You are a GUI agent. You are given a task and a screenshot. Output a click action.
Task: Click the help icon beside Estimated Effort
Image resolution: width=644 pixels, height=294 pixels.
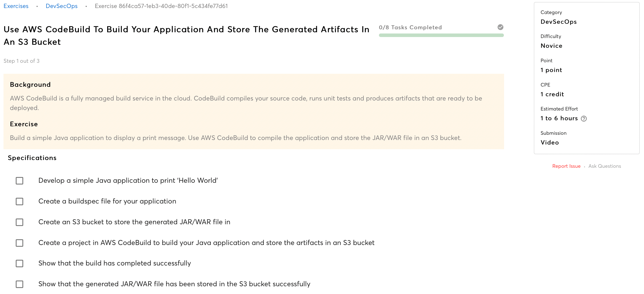click(x=584, y=118)
